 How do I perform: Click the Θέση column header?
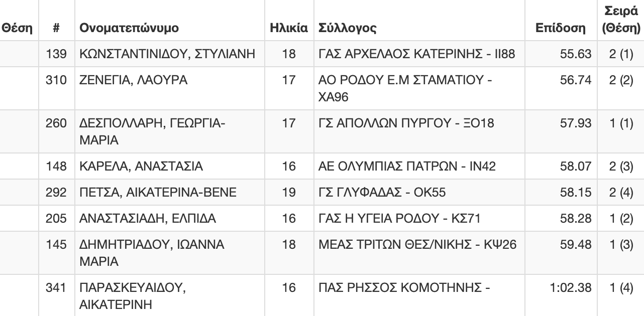click(x=17, y=28)
